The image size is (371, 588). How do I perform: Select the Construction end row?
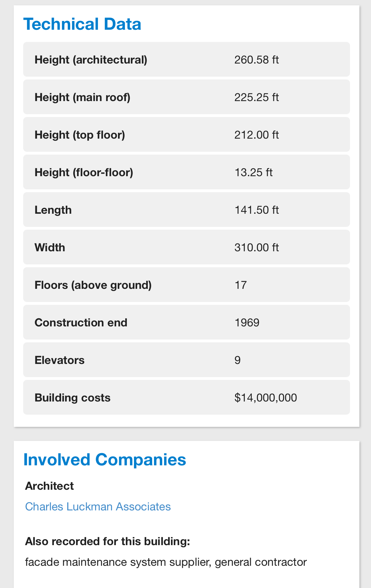click(x=187, y=322)
